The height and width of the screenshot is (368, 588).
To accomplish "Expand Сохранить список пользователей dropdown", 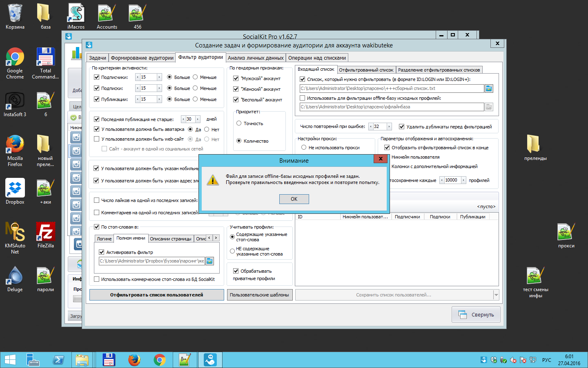I will pos(496,295).
